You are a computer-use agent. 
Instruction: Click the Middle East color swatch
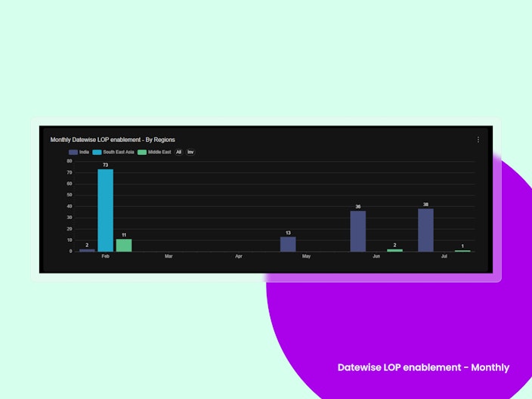click(x=142, y=153)
